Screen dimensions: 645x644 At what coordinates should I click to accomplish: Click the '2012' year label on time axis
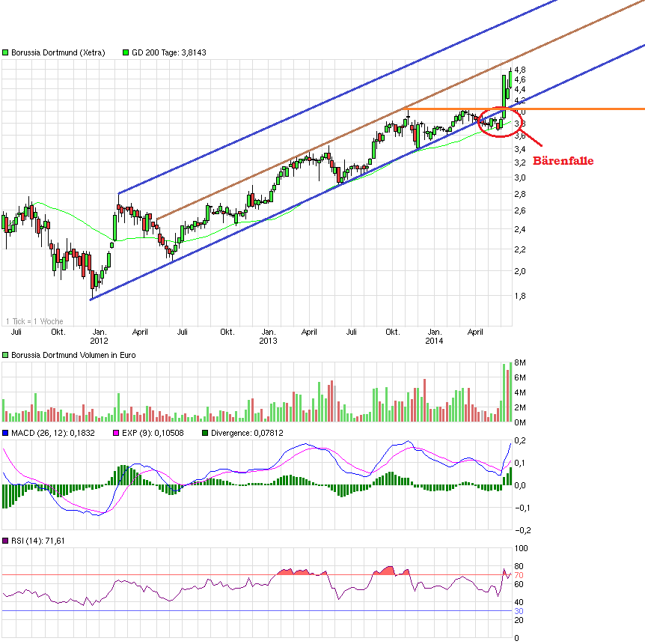click(99, 341)
